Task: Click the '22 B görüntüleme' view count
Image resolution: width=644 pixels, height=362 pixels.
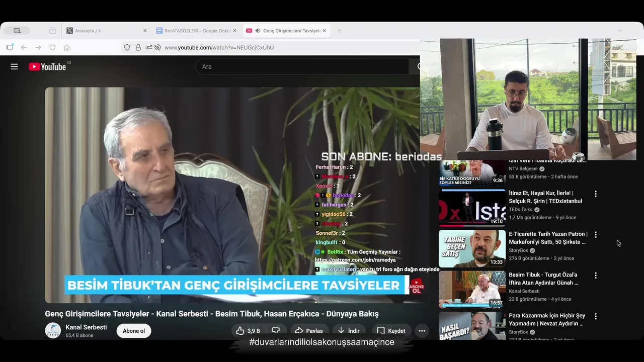Action: pyautogui.click(x=527, y=299)
